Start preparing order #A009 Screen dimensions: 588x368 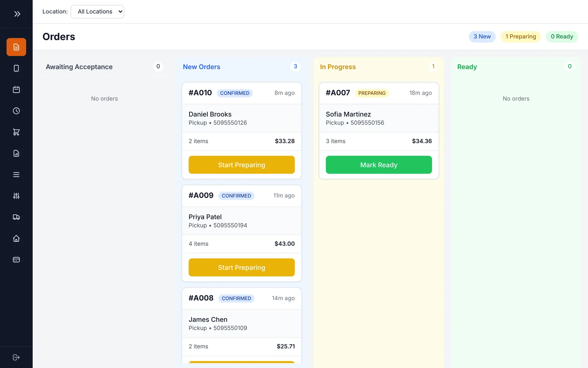click(x=241, y=268)
